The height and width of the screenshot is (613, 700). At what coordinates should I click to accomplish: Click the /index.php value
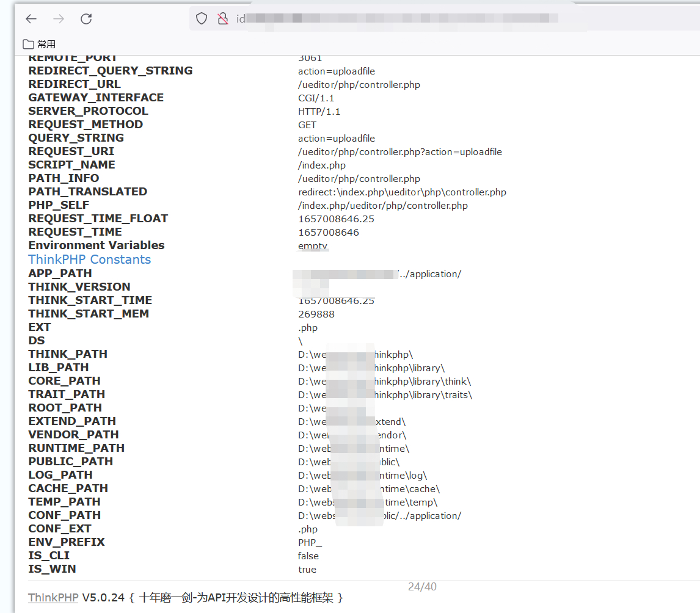coord(322,165)
